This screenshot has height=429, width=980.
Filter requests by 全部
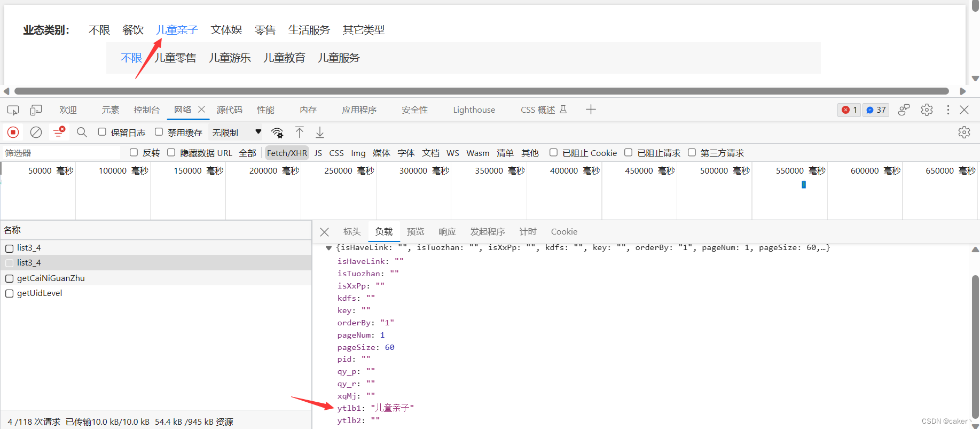(x=247, y=153)
